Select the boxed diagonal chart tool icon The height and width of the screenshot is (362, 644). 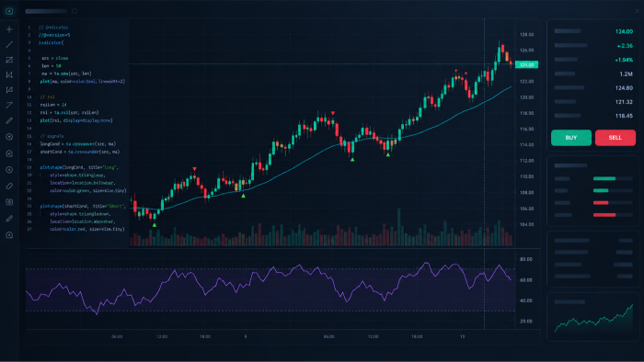pos(9,60)
